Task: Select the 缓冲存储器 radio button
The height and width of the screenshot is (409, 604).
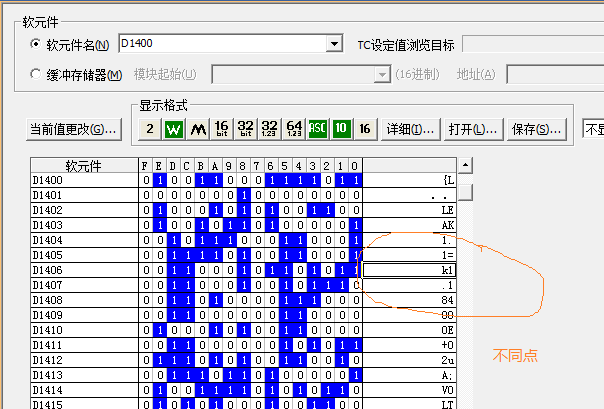Action: 37,74
